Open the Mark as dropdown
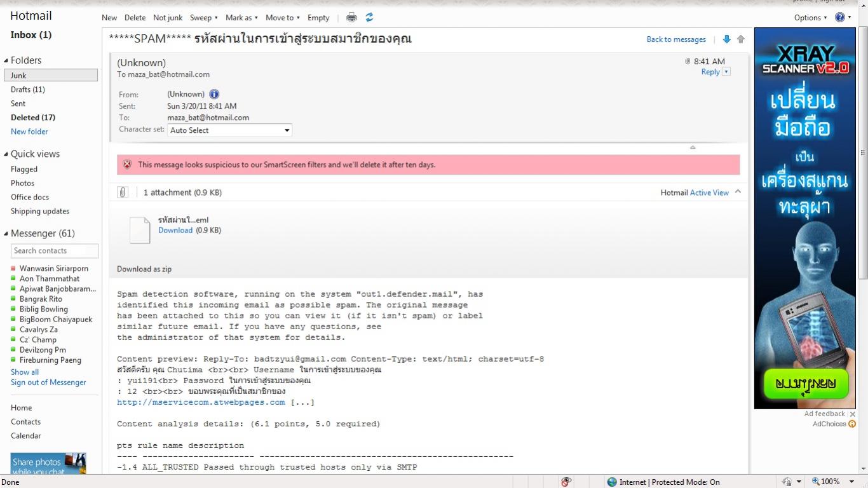This screenshot has width=868, height=488. tap(241, 18)
